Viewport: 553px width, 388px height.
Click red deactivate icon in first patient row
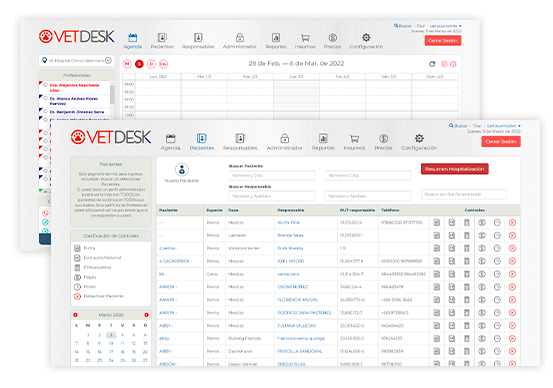[x=512, y=223]
